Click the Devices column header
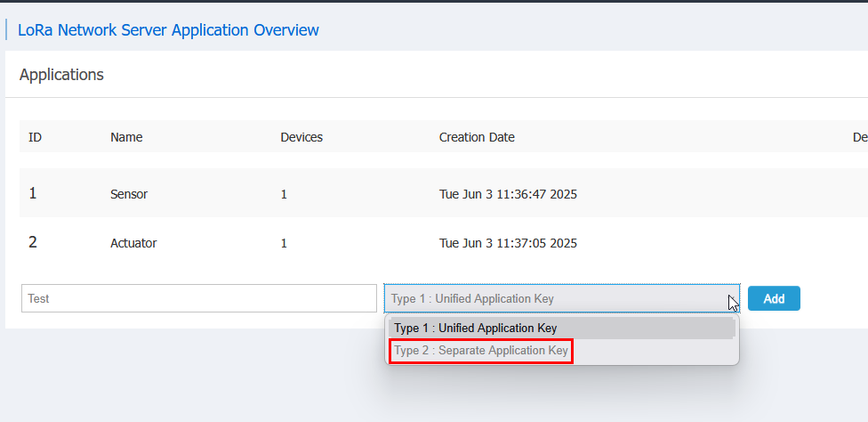The width and height of the screenshot is (868, 422). coord(301,137)
